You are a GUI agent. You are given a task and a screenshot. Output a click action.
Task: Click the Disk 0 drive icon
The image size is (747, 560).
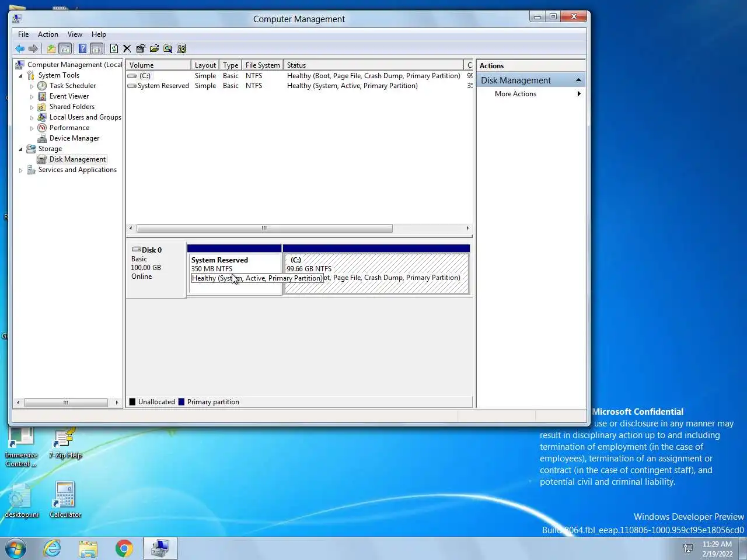point(136,250)
